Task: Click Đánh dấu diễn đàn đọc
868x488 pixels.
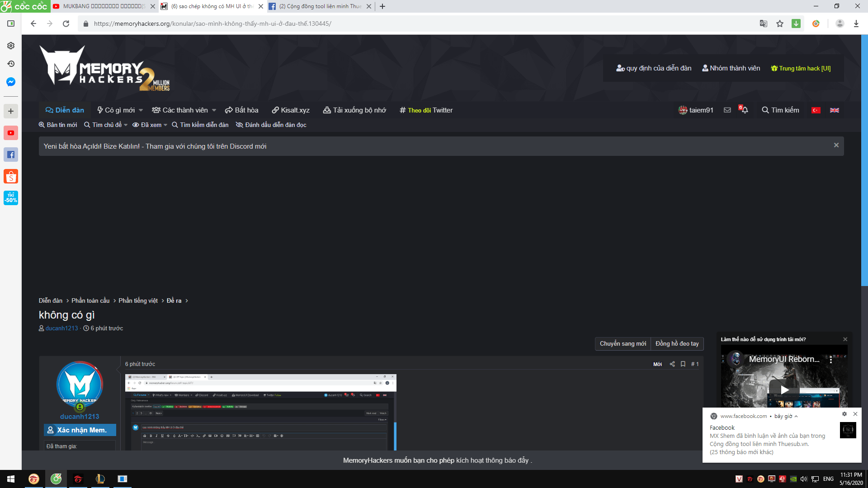Action: coord(271,125)
